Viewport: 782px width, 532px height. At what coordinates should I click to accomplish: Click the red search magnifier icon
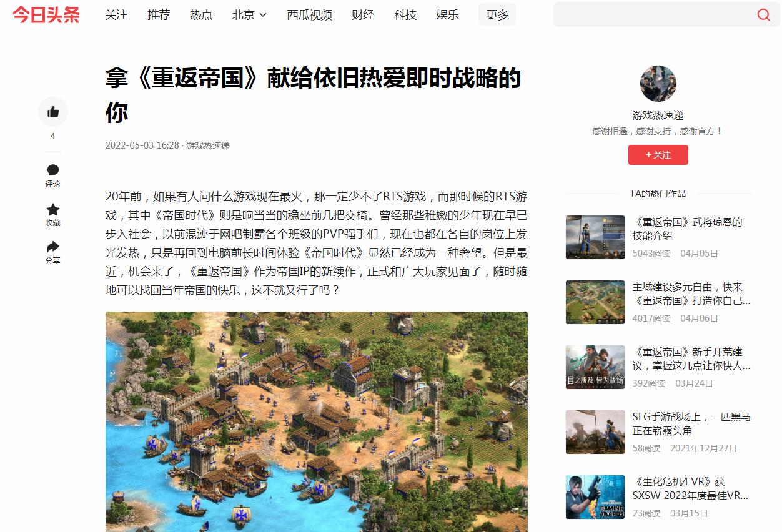pos(763,14)
